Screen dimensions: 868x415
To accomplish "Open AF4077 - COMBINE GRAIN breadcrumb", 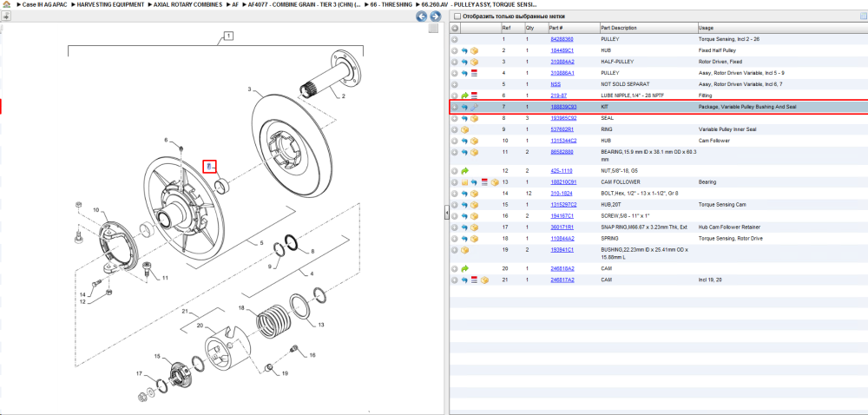I will [304, 4].
